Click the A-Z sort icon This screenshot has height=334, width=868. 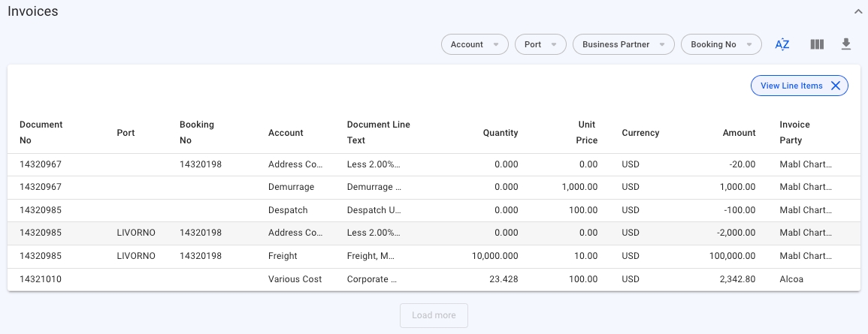pyautogui.click(x=782, y=44)
